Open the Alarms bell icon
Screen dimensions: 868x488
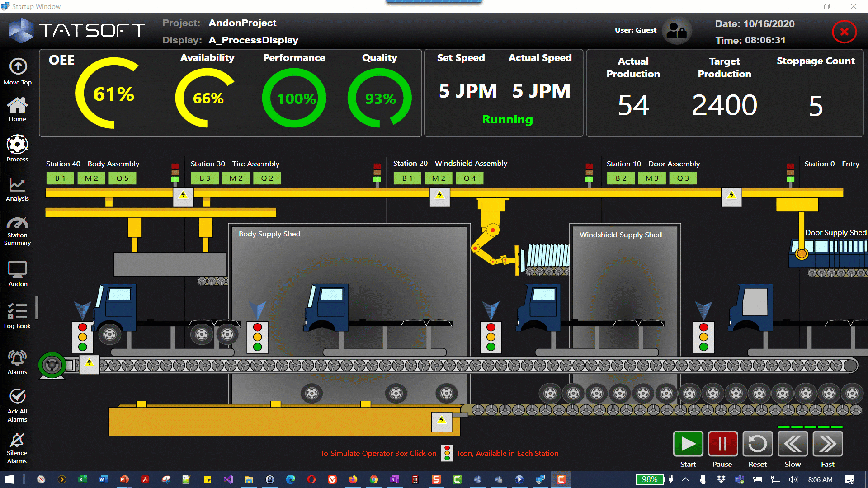pyautogui.click(x=17, y=358)
